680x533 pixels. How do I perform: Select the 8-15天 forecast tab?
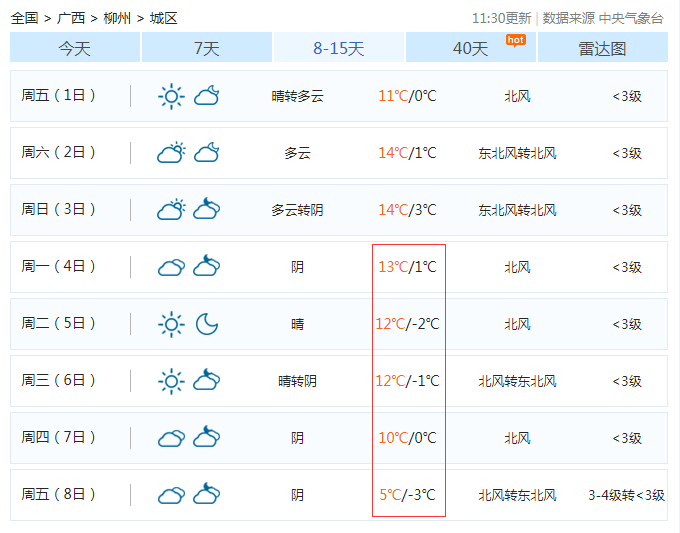click(339, 48)
